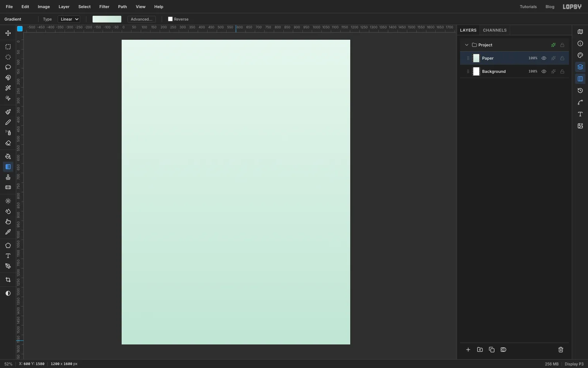Open the Blog link
Image resolution: width=588 pixels, height=368 pixels.
(550, 7)
